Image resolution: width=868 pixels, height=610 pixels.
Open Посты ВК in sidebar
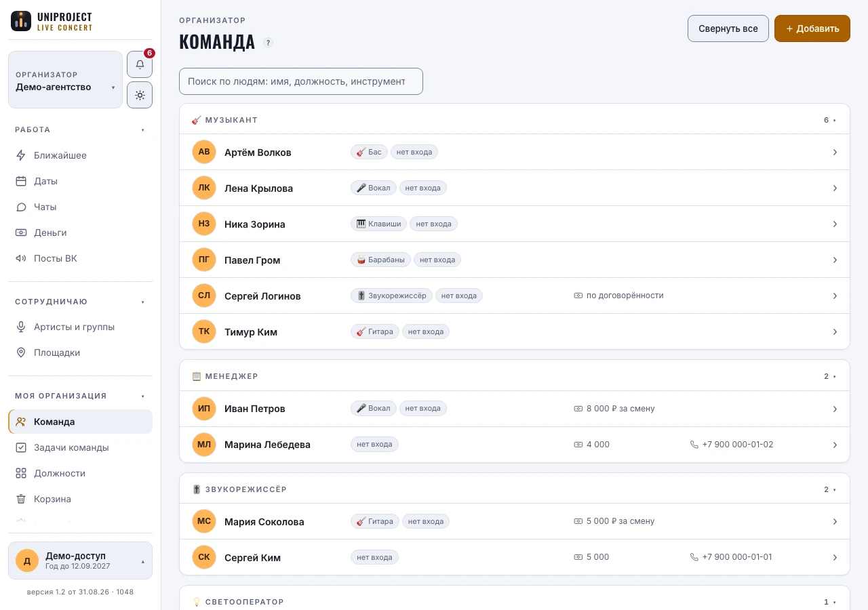[x=80, y=258]
